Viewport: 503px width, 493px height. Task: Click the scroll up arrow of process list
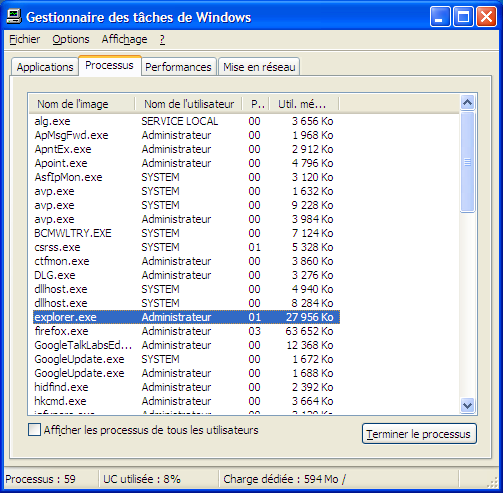click(x=467, y=103)
